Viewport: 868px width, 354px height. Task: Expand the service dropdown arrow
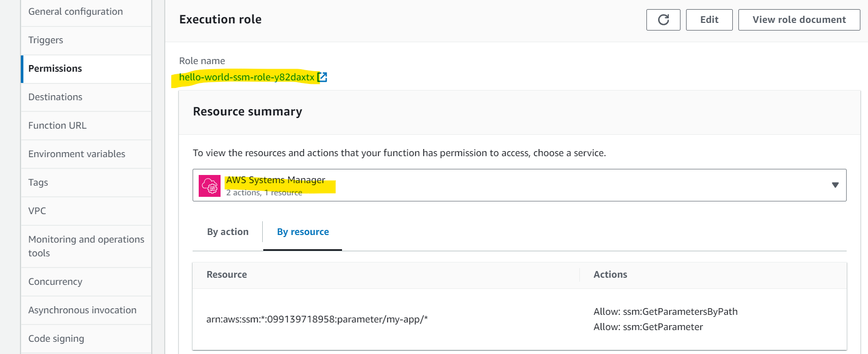click(835, 185)
